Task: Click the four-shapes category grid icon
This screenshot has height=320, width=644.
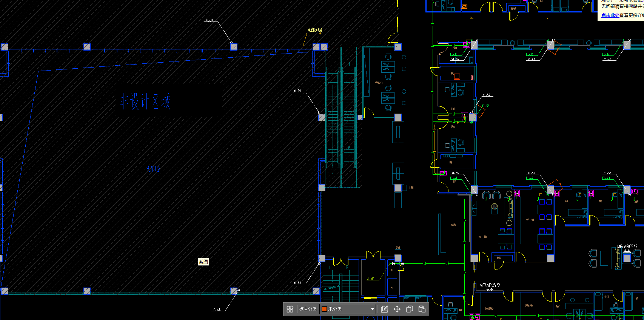Action: click(290, 309)
